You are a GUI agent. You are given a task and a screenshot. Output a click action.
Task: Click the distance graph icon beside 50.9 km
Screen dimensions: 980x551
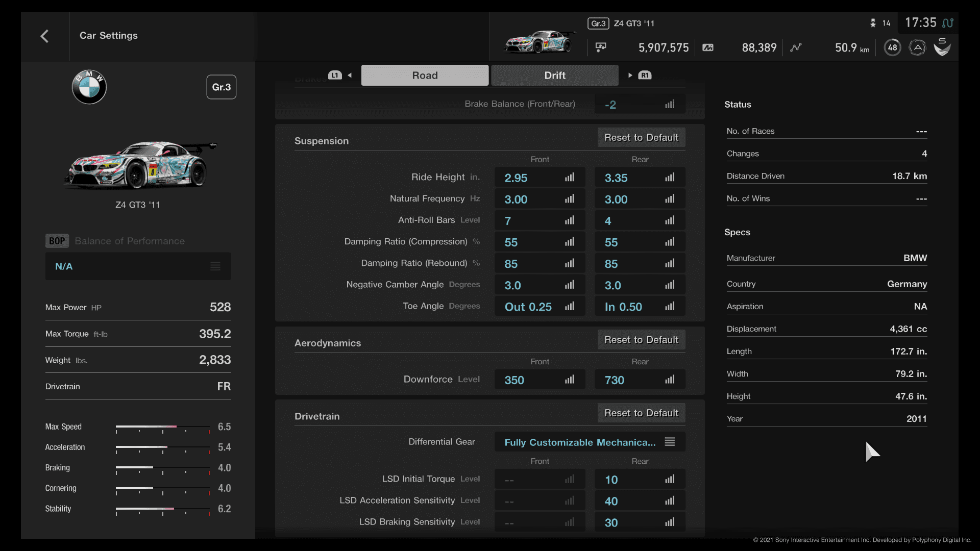coord(796,47)
